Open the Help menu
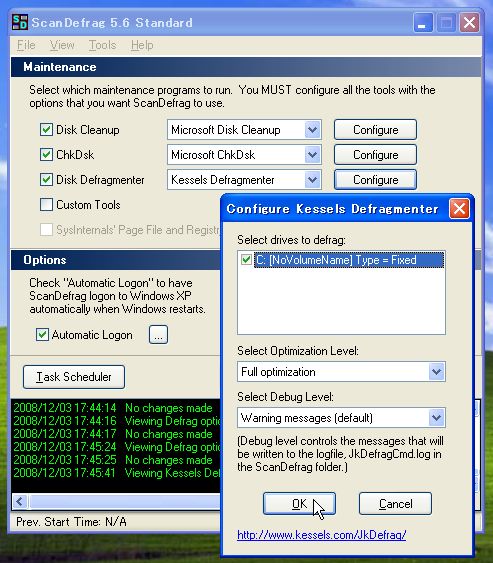This screenshot has height=563, width=493. click(x=142, y=45)
